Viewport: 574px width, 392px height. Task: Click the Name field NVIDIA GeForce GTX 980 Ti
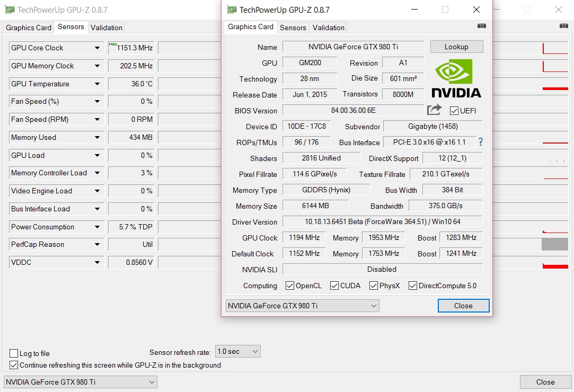click(x=354, y=47)
